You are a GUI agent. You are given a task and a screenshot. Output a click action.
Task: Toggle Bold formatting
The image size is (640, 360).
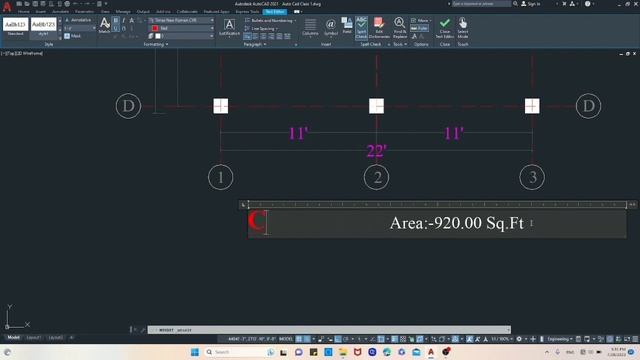pyautogui.click(x=116, y=20)
